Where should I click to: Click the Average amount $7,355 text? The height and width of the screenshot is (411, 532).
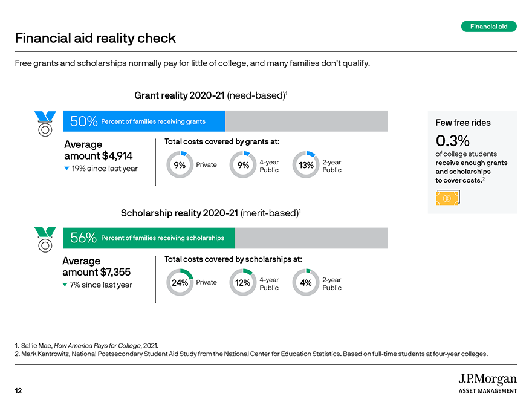(96, 267)
